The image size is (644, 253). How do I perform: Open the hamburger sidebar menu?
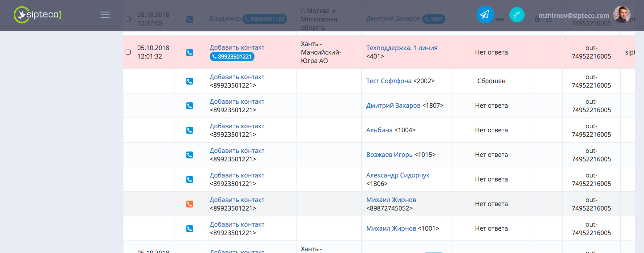click(x=105, y=15)
